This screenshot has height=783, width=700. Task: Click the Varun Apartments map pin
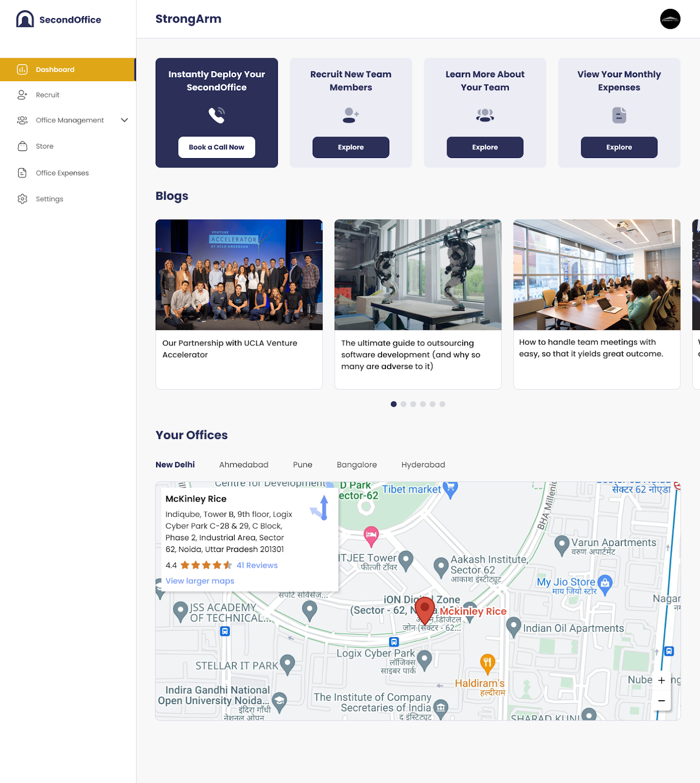click(562, 545)
